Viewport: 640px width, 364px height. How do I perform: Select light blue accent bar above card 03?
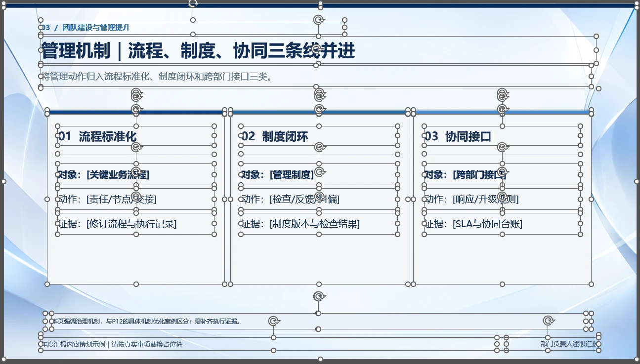click(502, 112)
